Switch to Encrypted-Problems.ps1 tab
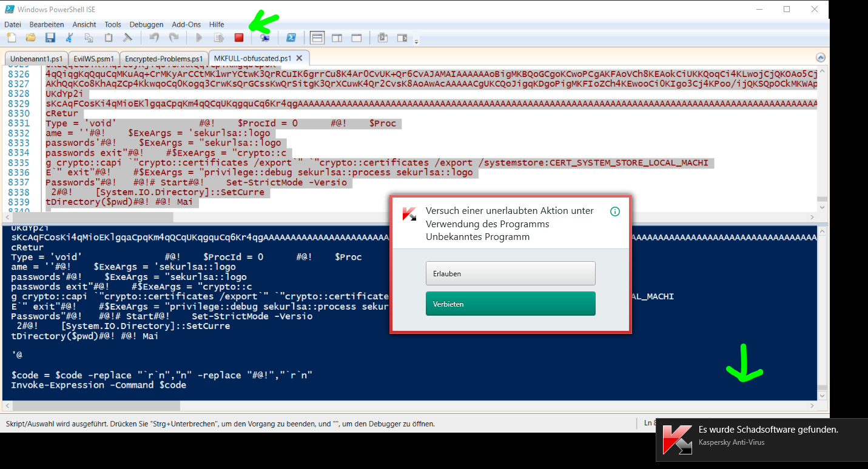Screen dimensions: 868x469 click(164, 59)
